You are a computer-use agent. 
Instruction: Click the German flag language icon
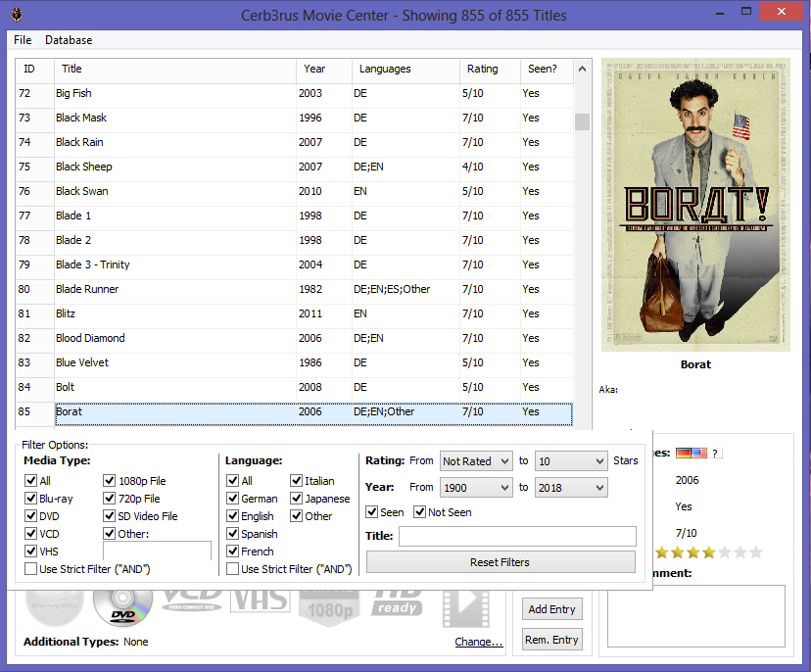tap(684, 453)
